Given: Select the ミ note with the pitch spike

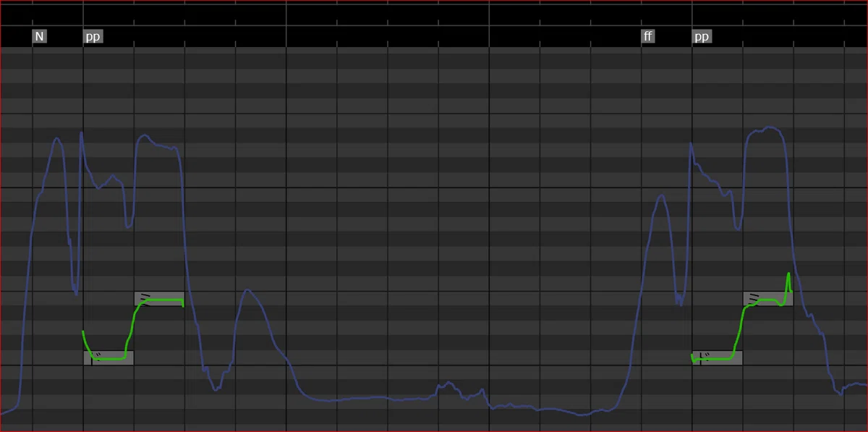Looking at the screenshot, I should [768, 298].
